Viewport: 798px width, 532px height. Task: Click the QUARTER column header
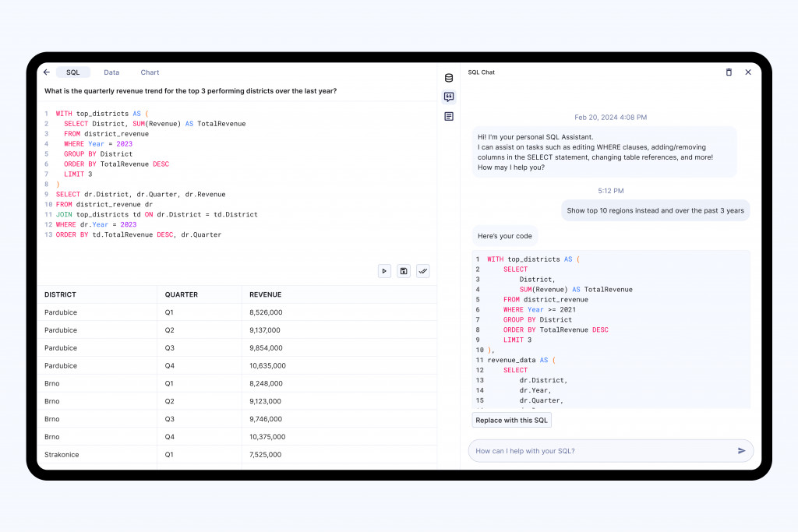[181, 294]
